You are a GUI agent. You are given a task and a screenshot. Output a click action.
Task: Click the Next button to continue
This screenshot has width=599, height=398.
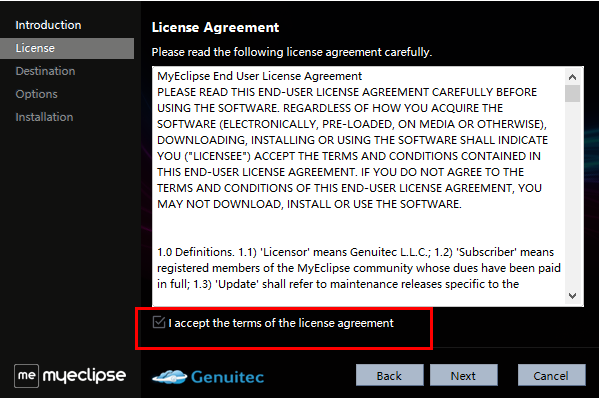click(x=463, y=375)
